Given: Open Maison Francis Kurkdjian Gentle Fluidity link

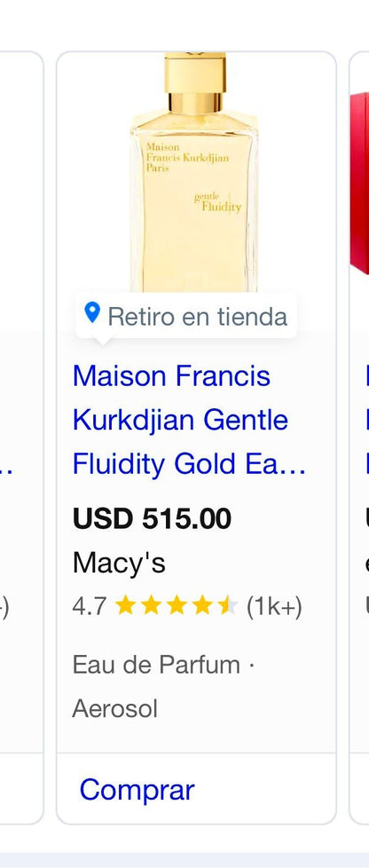Looking at the screenshot, I should (x=189, y=420).
